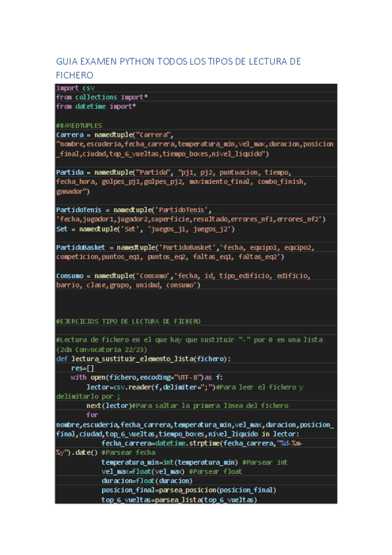Click the 'PartidoTenis = namedtuple' line
The width and height of the screenshot is (392, 555).
click(134, 210)
